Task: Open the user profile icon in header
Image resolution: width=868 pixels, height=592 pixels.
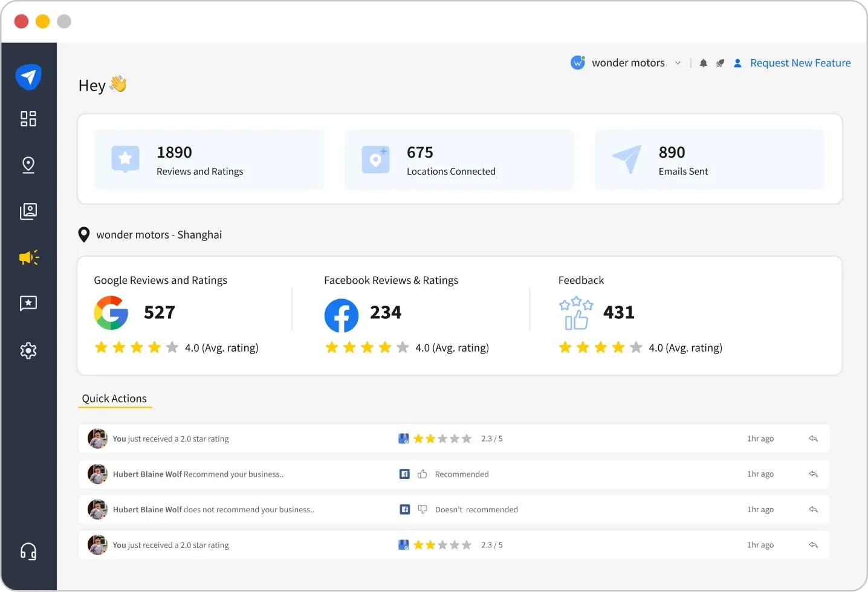Action: 737,63
